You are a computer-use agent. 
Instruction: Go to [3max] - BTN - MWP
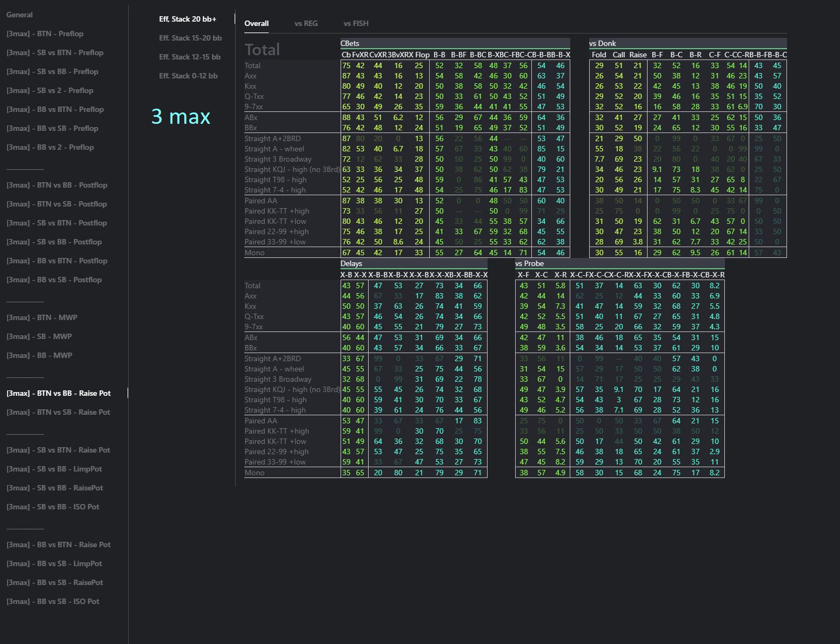click(42, 317)
